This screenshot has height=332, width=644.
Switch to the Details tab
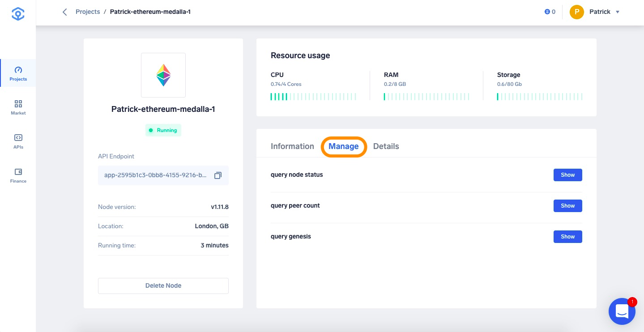[x=386, y=146]
